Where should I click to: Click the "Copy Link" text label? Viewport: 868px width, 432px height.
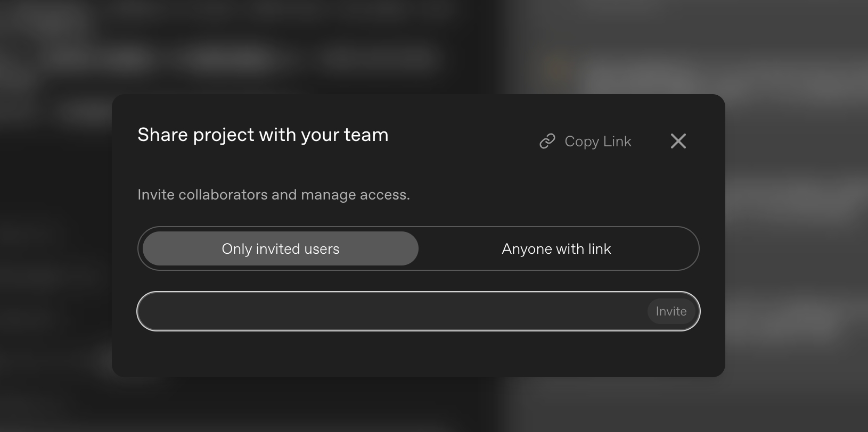click(597, 142)
